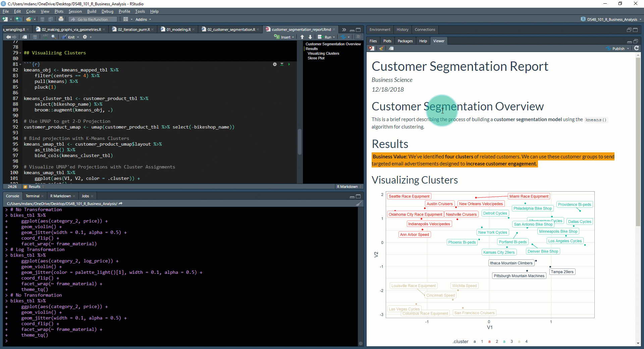This screenshot has width=644, height=349.
Task: Switch to the Packages tab
Action: click(405, 41)
